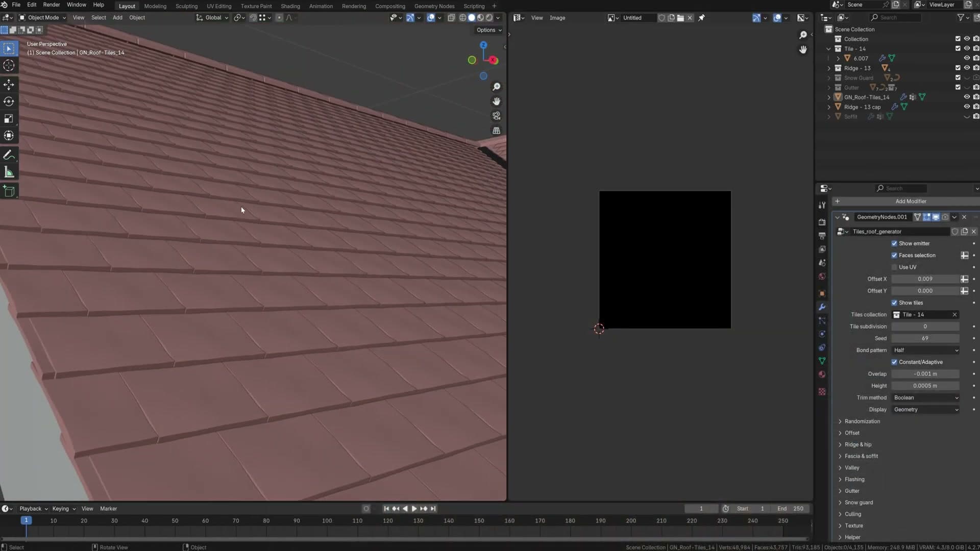Select the Scale tool
Viewport: 980px width, 551px height.
coord(9,118)
